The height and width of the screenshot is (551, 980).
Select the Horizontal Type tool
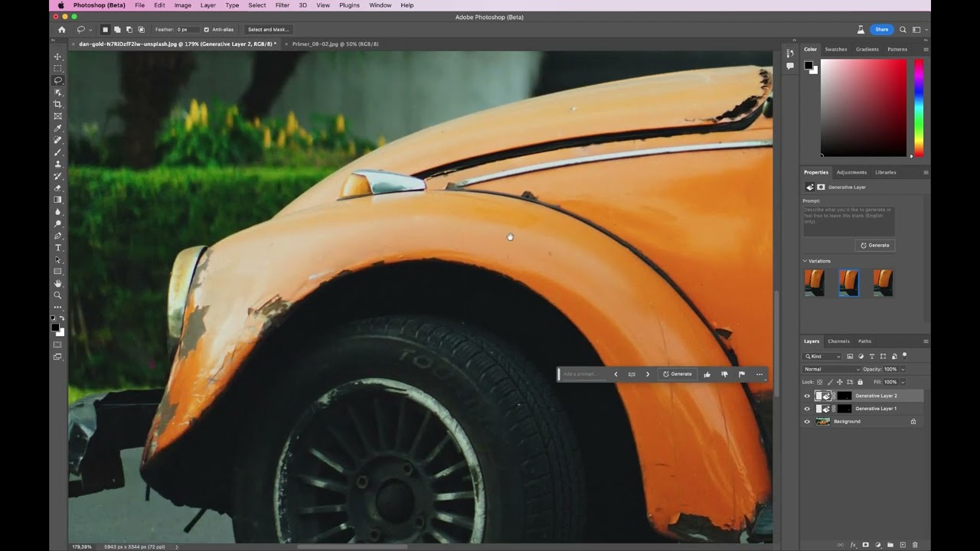57,248
